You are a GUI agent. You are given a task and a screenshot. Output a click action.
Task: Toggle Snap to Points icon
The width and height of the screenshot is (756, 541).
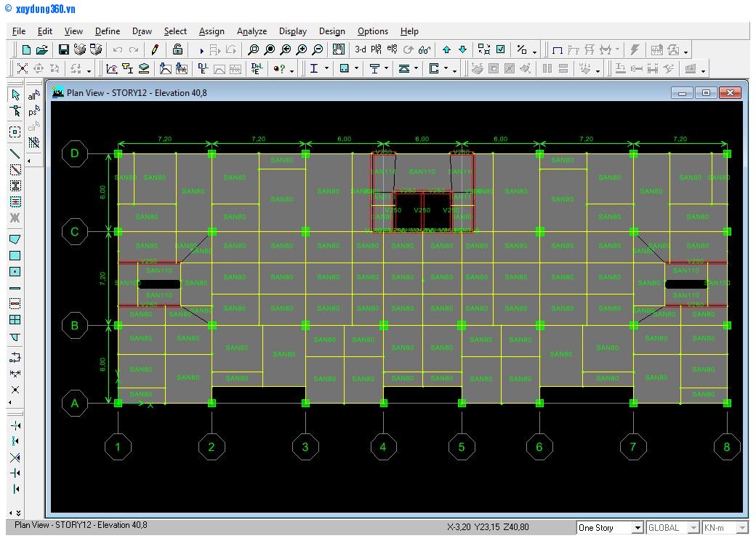tap(15, 426)
